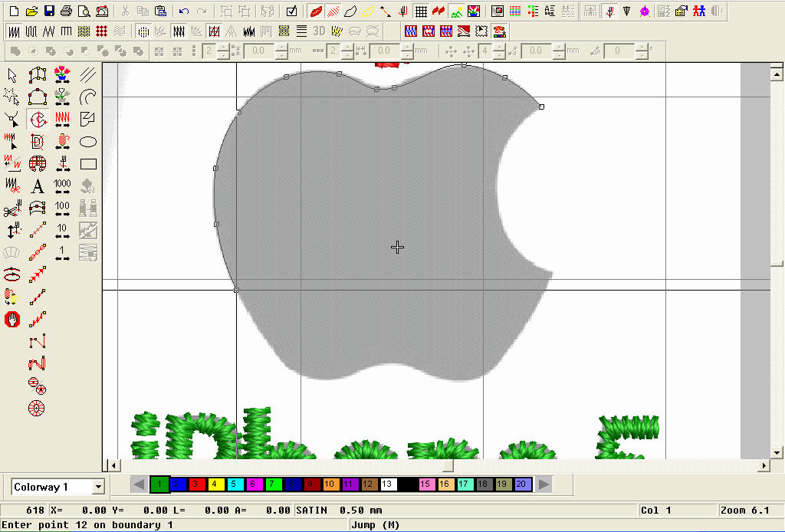The width and height of the screenshot is (785, 532).
Task: Toggle show vector flower picture
Action: click(x=474, y=11)
